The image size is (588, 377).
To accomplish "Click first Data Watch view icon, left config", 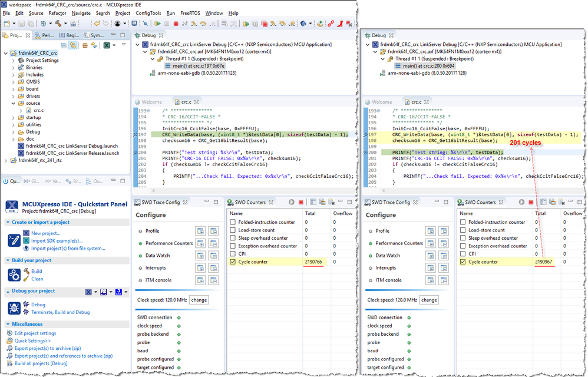I will click(x=201, y=256).
